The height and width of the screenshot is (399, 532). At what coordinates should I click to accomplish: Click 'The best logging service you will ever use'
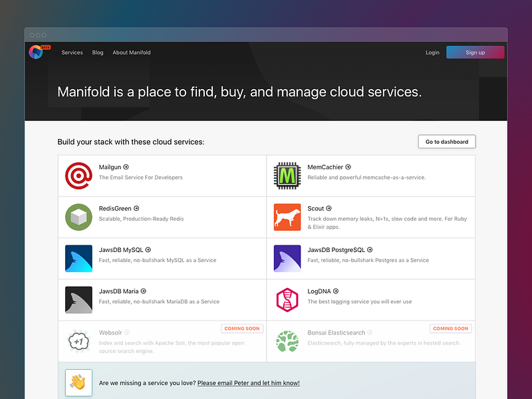(360, 302)
